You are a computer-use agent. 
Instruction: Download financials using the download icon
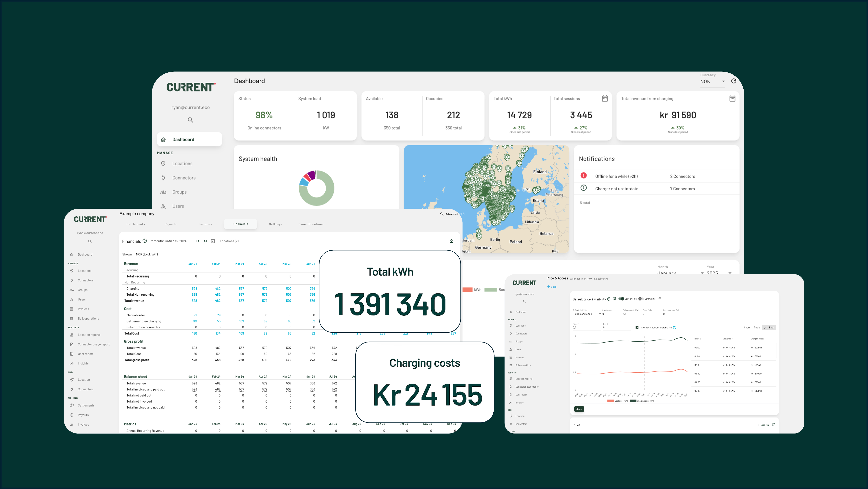pos(452,241)
